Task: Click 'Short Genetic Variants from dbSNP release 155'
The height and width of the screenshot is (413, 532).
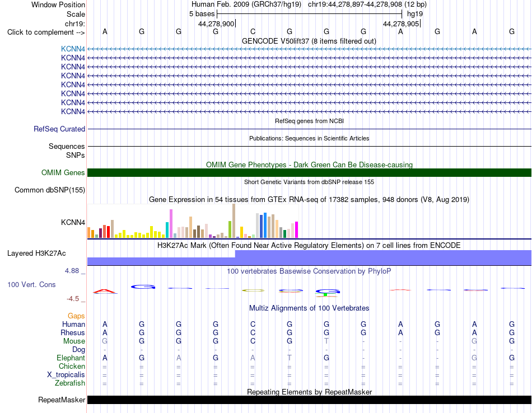Action: click(x=309, y=182)
